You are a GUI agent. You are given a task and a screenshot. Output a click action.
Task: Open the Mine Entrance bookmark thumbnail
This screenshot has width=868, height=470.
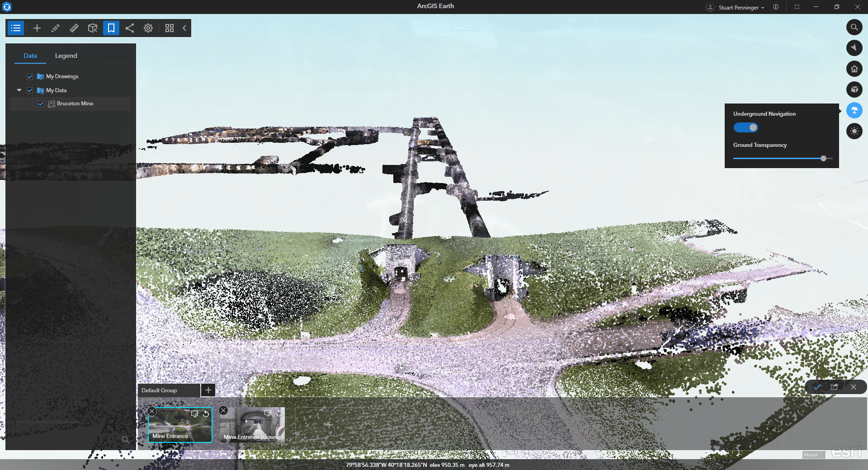pyautogui.click(x=180, y=425)
